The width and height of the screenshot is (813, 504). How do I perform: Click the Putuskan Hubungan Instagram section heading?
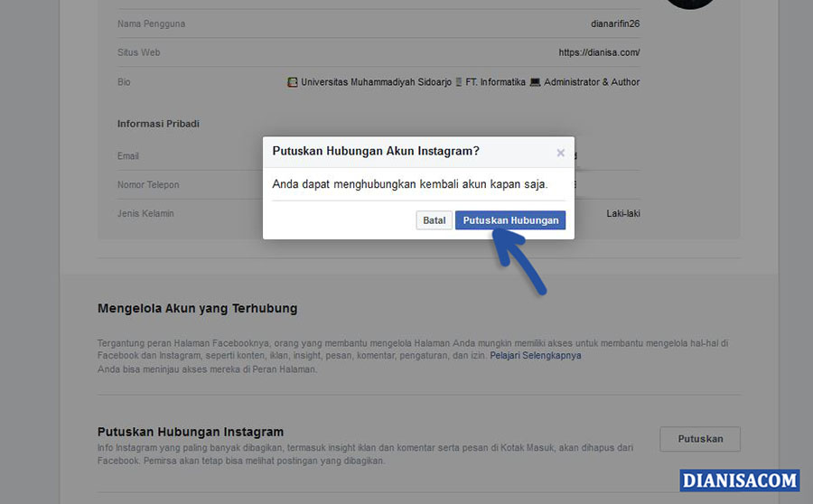(x=191, y=432)
